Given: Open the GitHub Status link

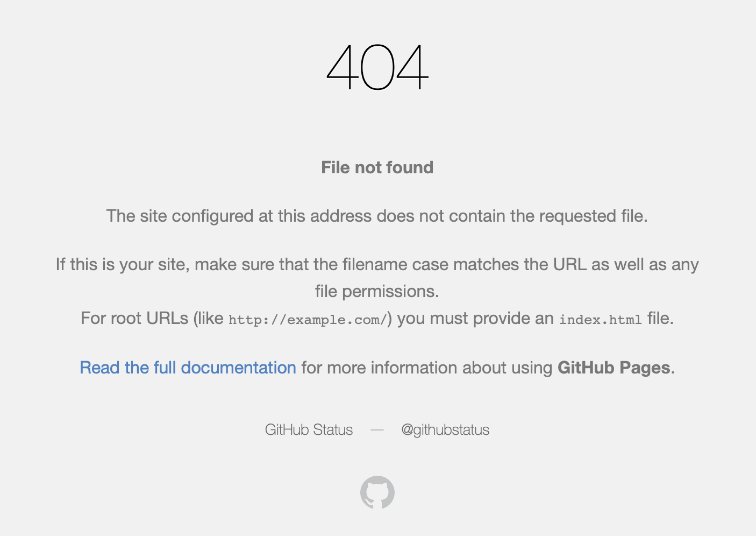Looking at the screenshot, I should click(309, 430).
